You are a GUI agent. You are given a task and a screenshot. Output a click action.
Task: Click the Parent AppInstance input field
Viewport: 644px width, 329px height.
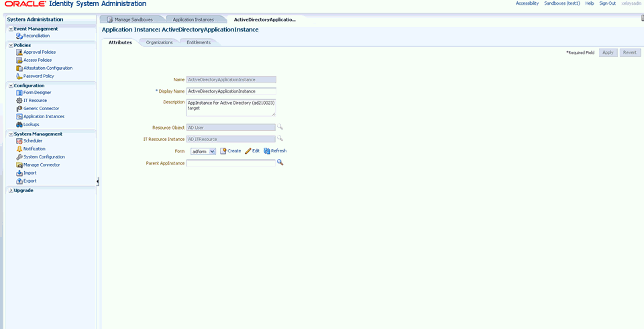click(x=231, y=163)
